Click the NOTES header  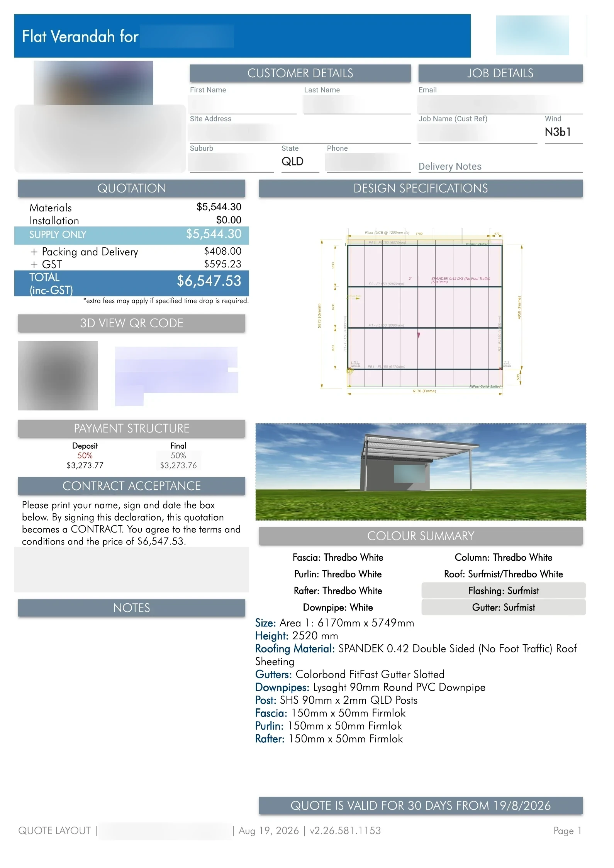tap(132, 608)
